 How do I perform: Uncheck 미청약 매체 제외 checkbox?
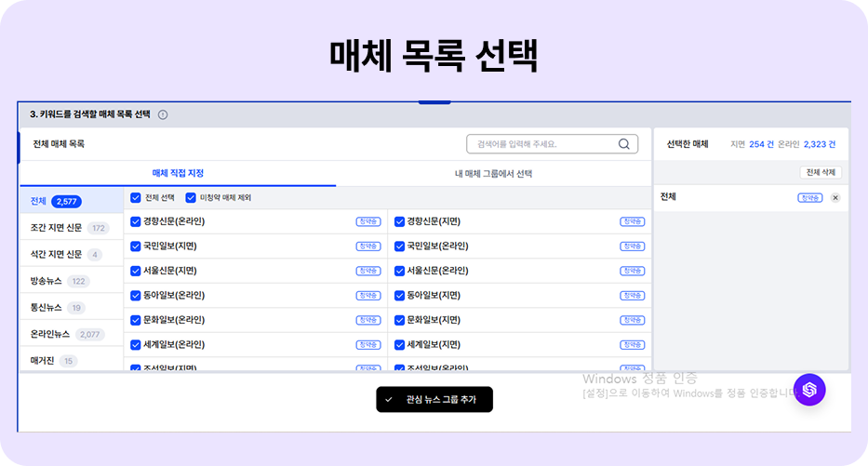pos(191,197)
